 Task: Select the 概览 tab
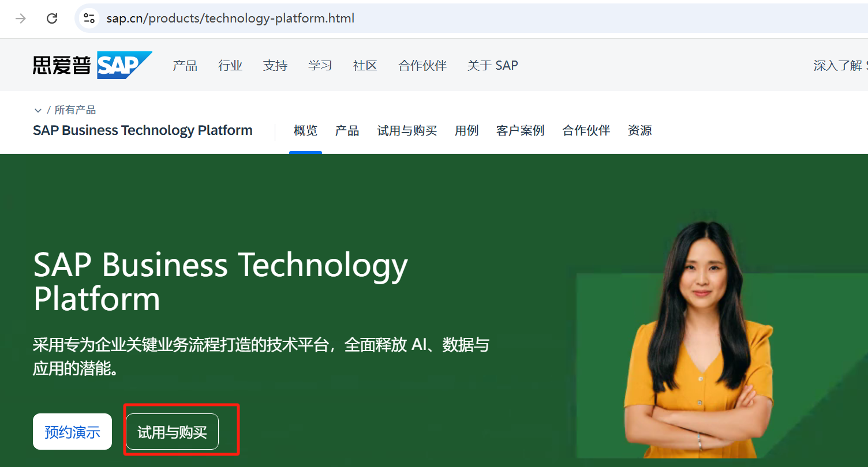[305, 131]
